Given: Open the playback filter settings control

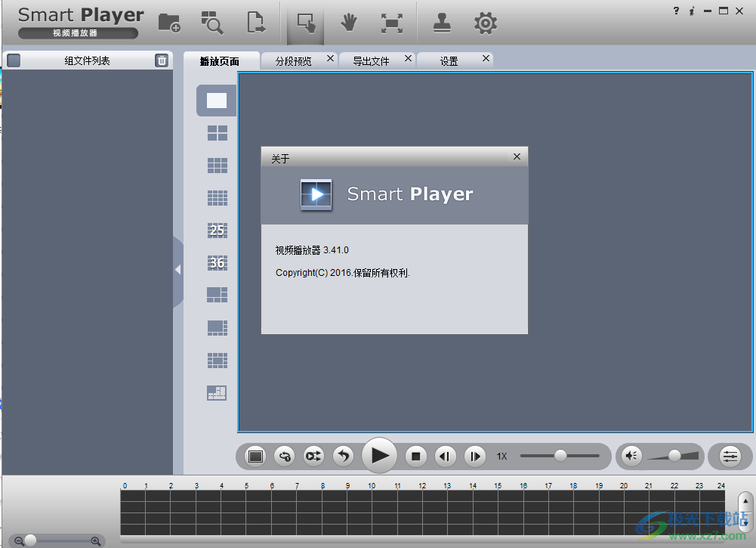Looking at the screenshot, I should (x=729, y=456).
